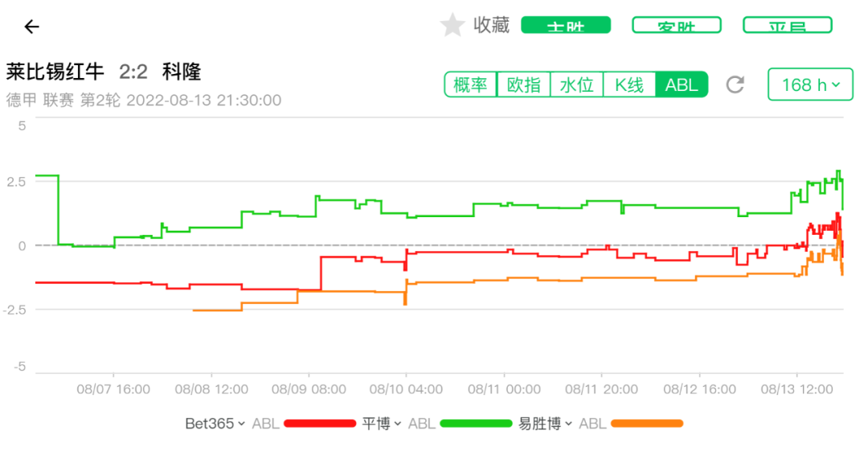Switch to the K线 tab
Screen dimensions: 868x452
[x=629, y=84]
